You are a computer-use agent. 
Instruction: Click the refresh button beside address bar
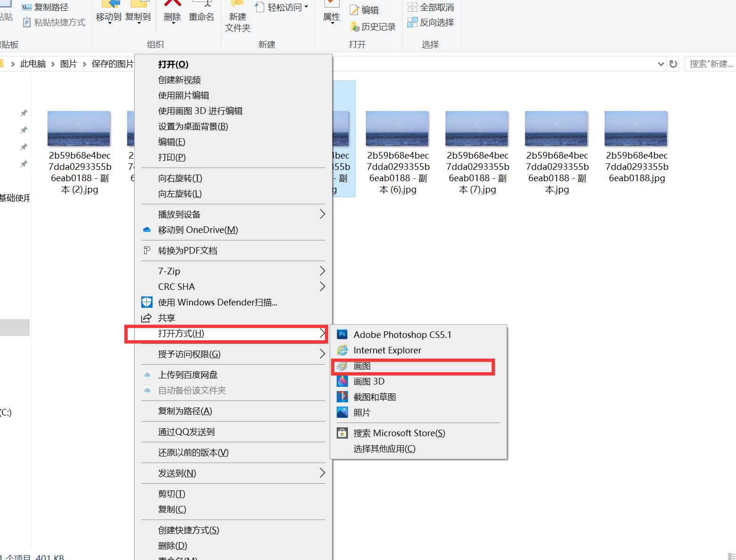click(x=673, y=64)
